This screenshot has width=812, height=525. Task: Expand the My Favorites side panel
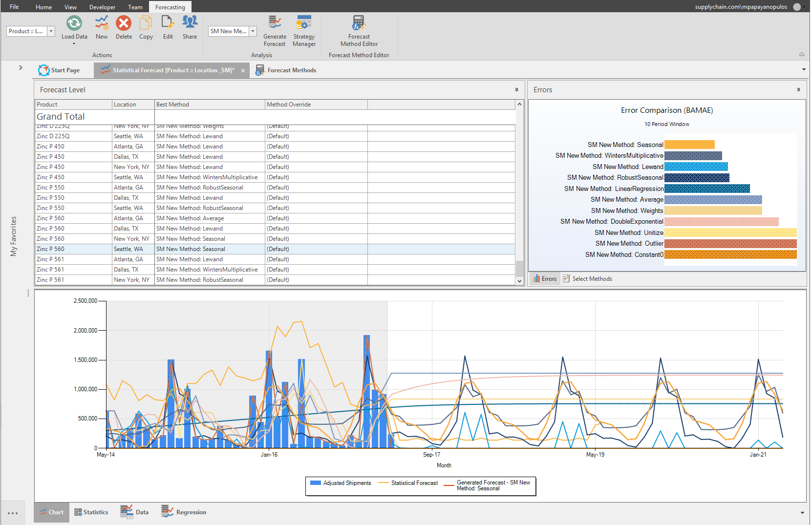pyautogui.click(x=21, y=67)
